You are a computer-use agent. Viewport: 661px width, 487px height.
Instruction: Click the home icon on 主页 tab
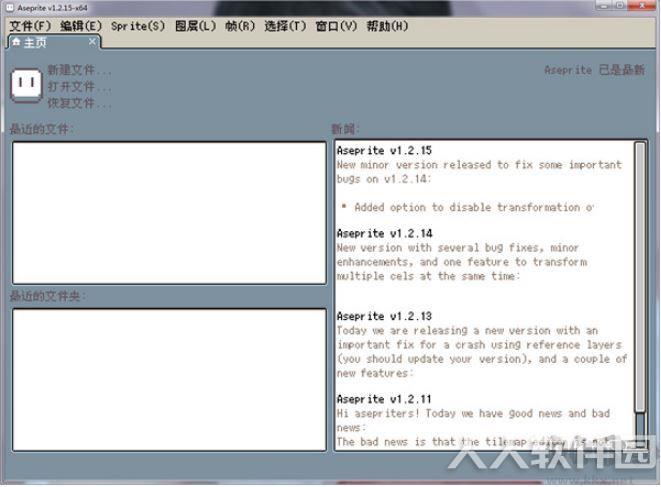tap(16, 42)
